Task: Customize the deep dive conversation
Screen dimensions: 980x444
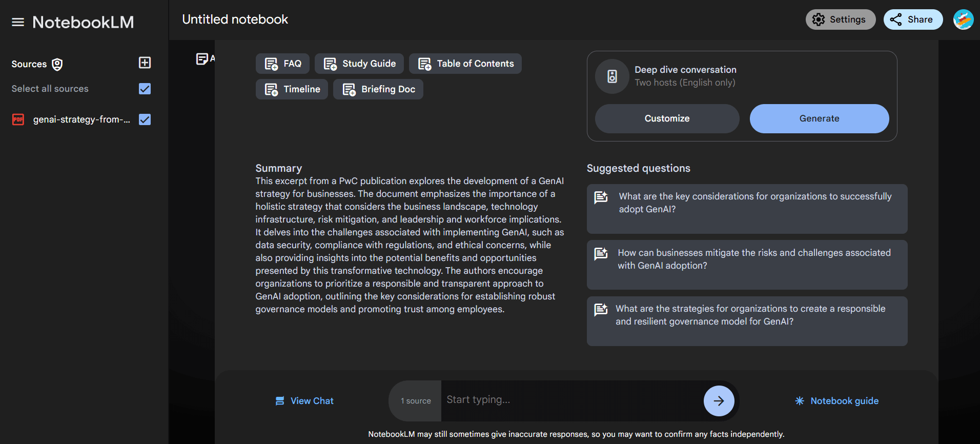Action: pos(666,118)
